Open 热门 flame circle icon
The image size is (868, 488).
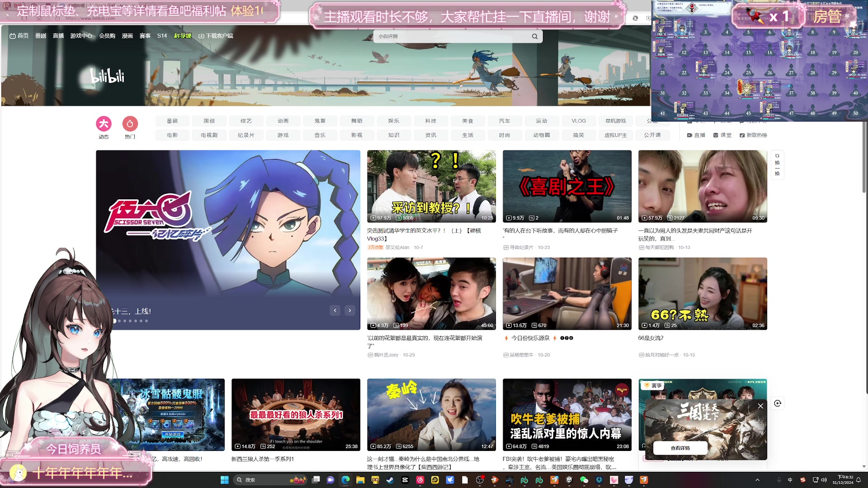[x=130, y=124]
